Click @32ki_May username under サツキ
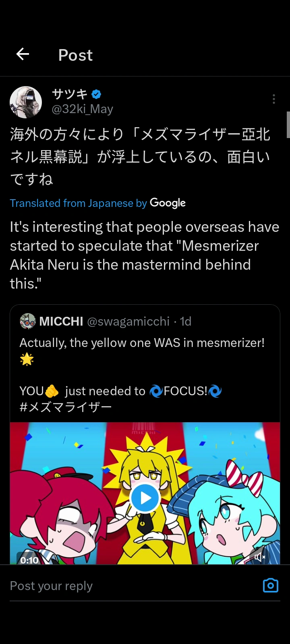This screenshot has width=290, height=644. [x=83, y=109]
